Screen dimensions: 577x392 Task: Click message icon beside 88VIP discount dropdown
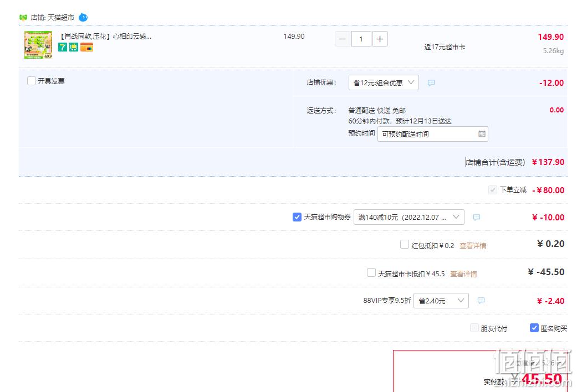[481, 301]
